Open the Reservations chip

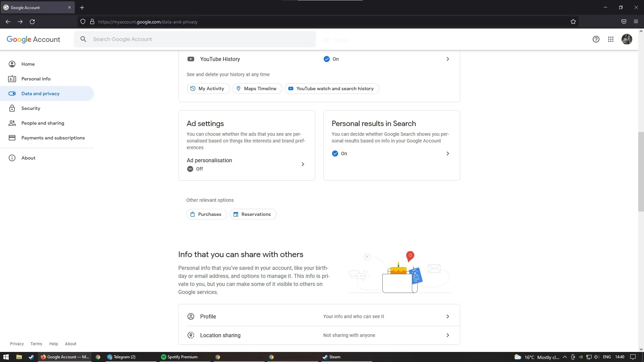[253, 214]
